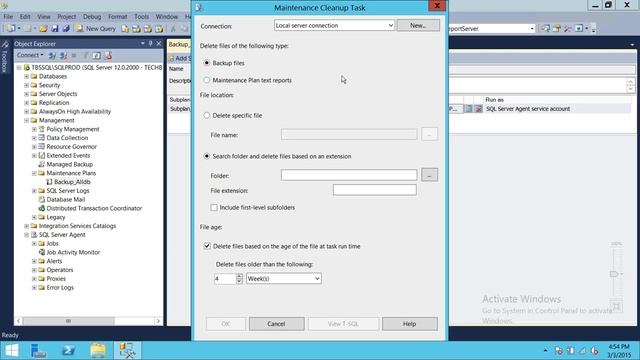This screenshot has width=640, height=360.
Task: Pin the Object Explorer panel with auto-hide icon
Action: pyautogui.click(x=150, y=44)
